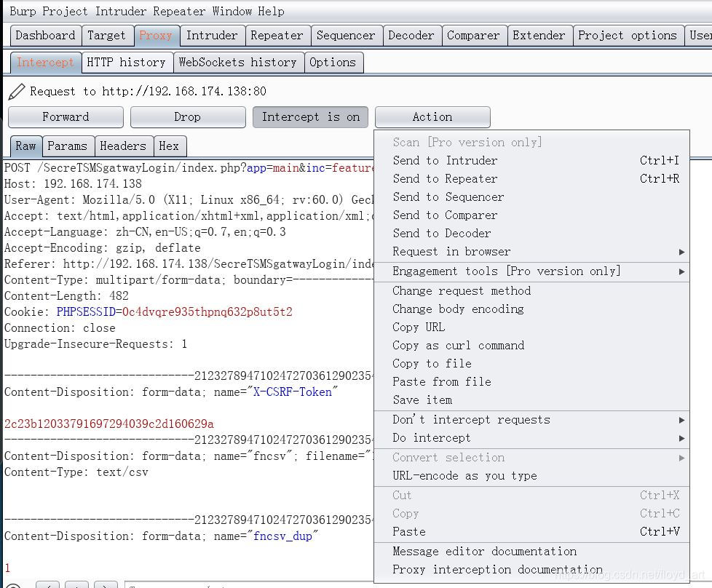
Task: Select the Intercept sub-tab
Action: point(45,62)
